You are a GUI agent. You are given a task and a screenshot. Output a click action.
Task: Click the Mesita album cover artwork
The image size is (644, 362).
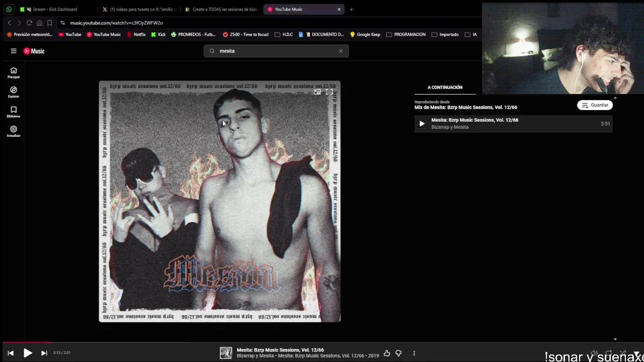(x=220, y=201)
